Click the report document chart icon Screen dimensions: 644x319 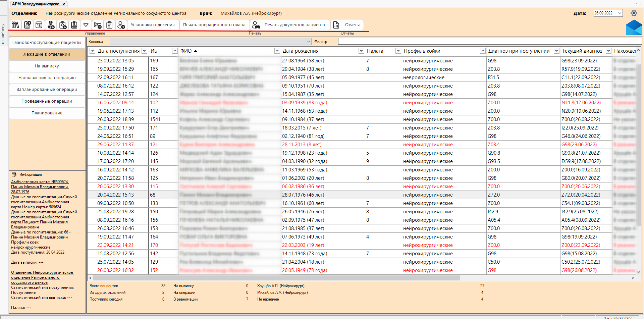336,25
